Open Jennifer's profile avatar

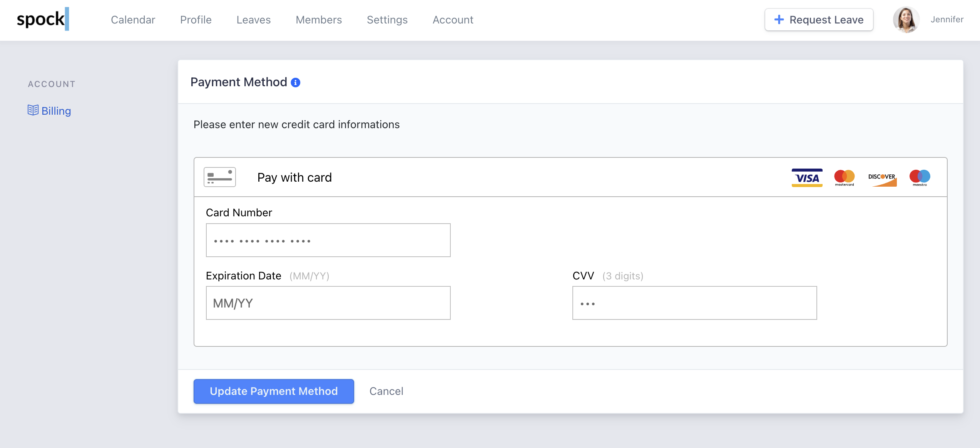pos(906,20)
